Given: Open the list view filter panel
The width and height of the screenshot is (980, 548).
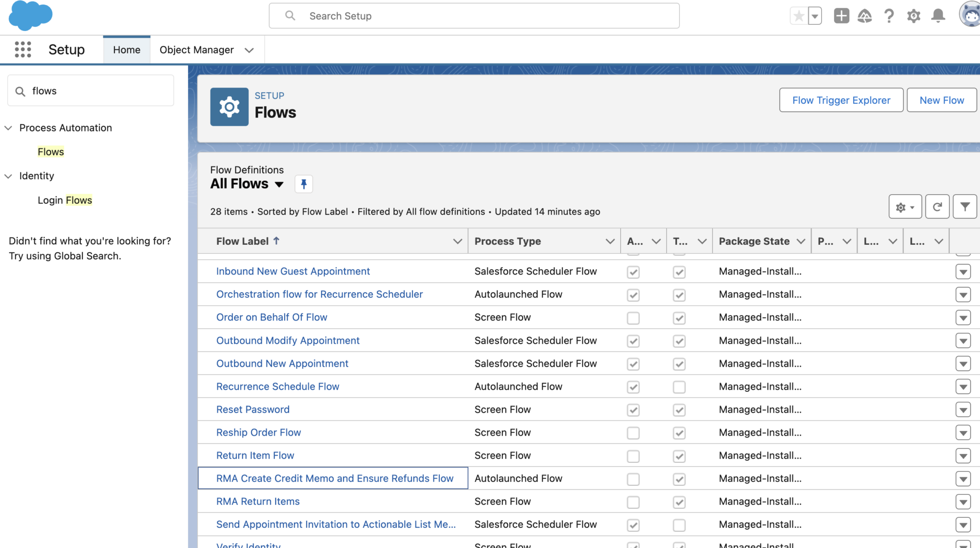Looking at the screenshot, I should tap(964, 207).
